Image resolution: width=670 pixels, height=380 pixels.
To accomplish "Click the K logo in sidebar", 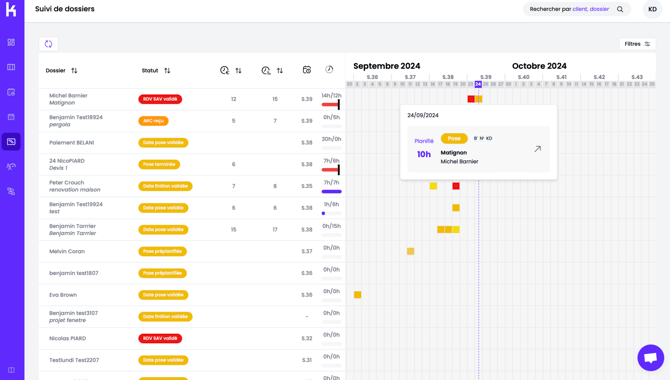I will (x=11, y=9).
